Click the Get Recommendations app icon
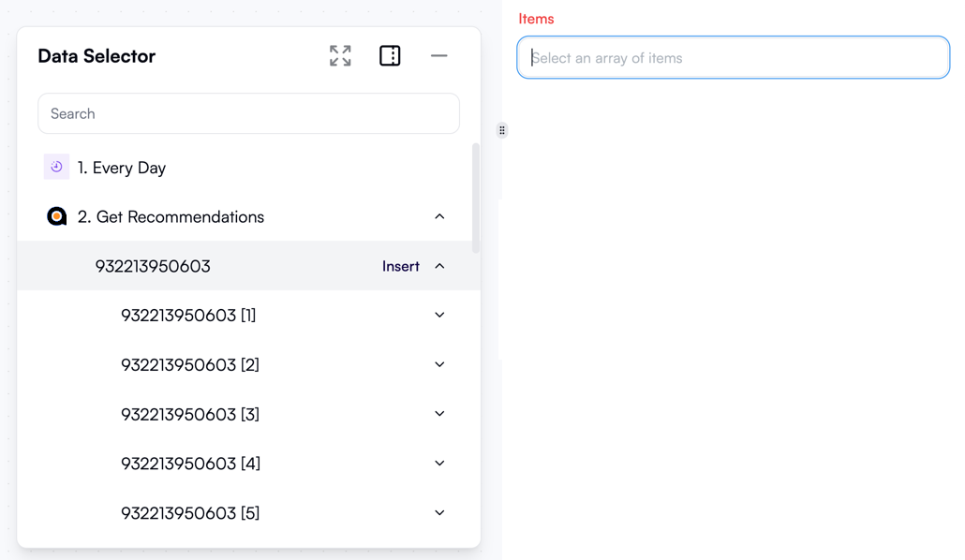Viewport: 965px width, 560px height. pos(56,216)
